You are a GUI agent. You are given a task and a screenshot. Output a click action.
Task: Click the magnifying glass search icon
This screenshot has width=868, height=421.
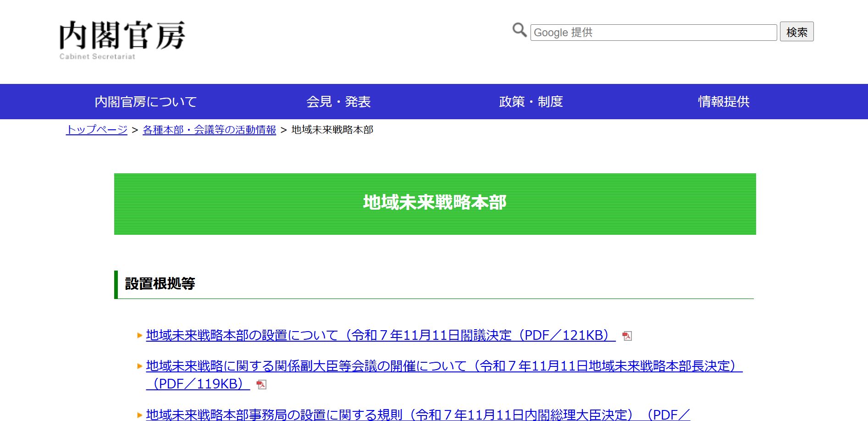pos(519,30)
